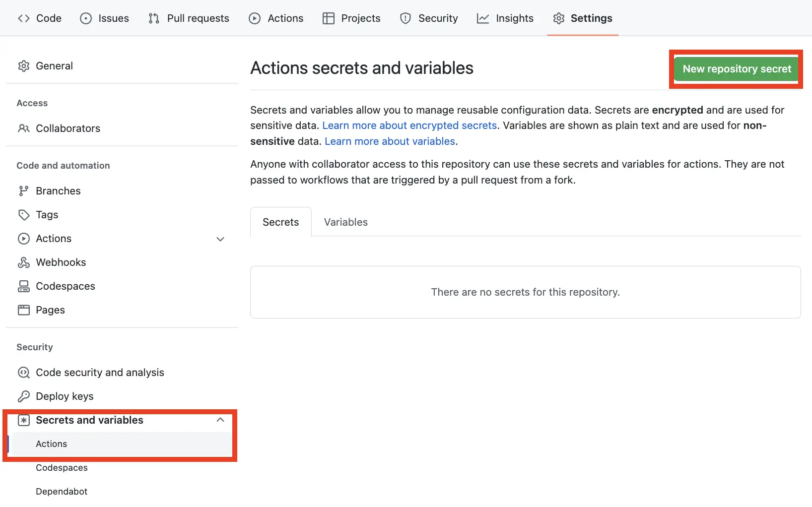Viewport: 812px width, 507px height.
Task: Select the Secrets tab
Action: 280,222
